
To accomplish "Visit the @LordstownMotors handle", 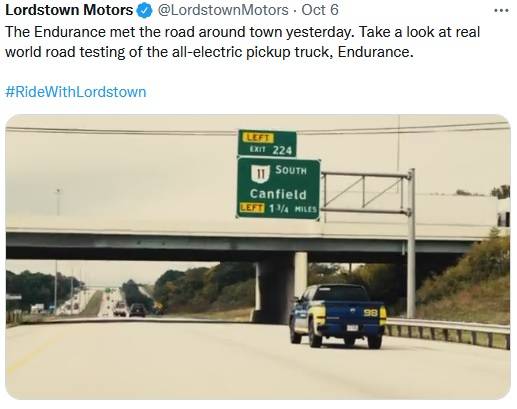I will click(223, 10).
